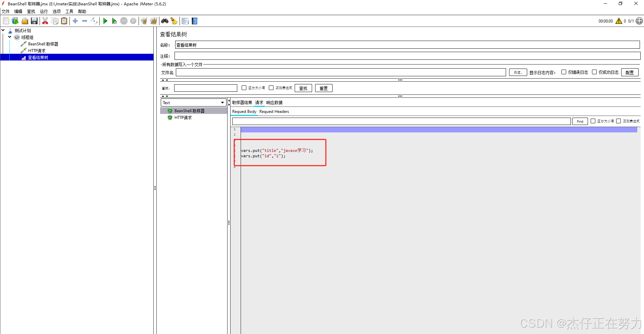Toggle 正则表达式 checkbox beside Find button
This screenshot has height=334, width=644.
coord(618,121)
